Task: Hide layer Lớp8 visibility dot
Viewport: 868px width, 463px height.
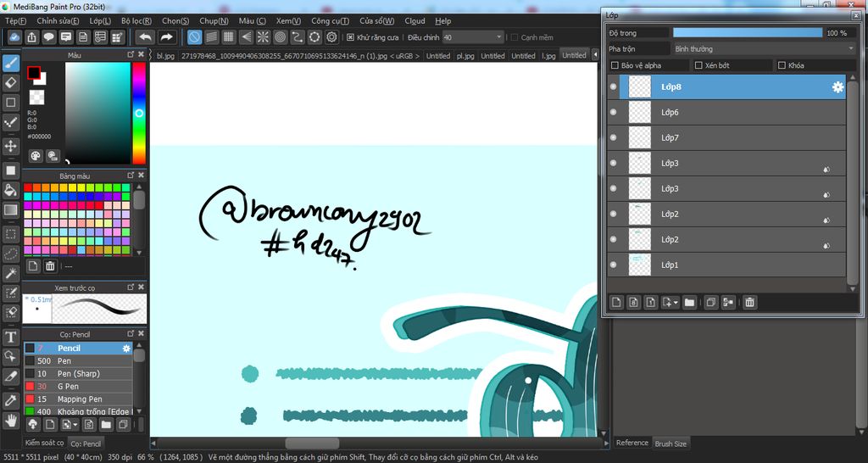Action: coord(614,87)
